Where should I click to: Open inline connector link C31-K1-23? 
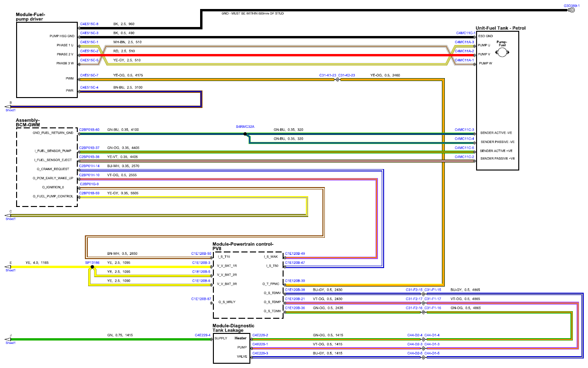coord(328,75)
